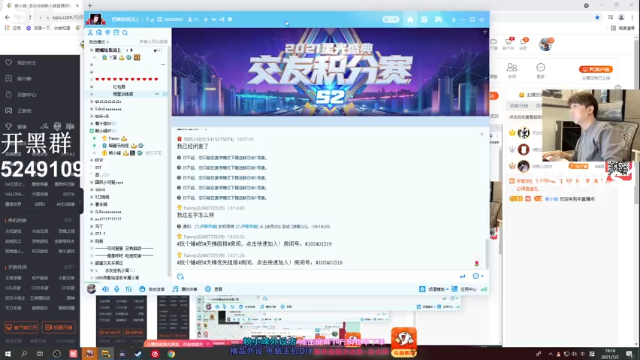Click the user profile avatar in bottom toolbar
Viewport: 640px width, 360px height.
(x=91, y=289)
